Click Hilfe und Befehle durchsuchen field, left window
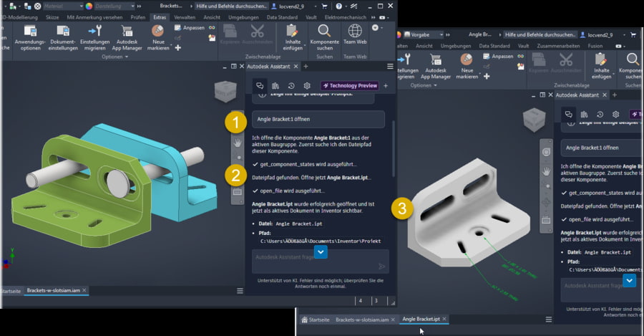644x336 pixels. [231, 6]
